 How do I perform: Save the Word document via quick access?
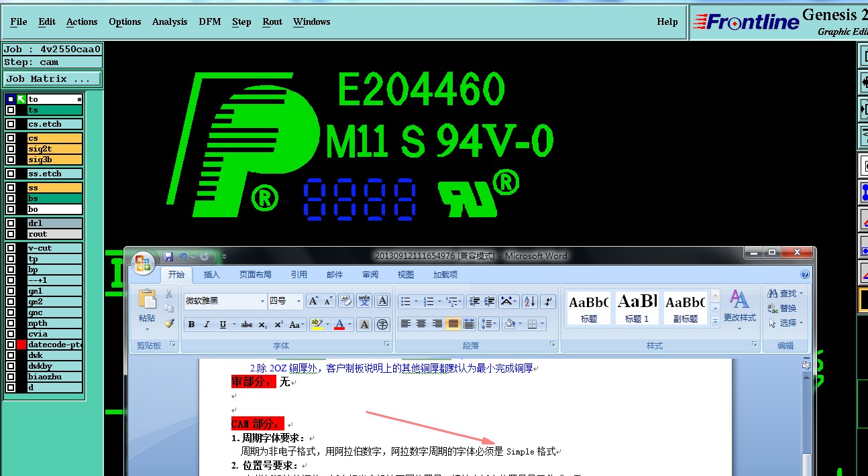(x=168, y=256)
